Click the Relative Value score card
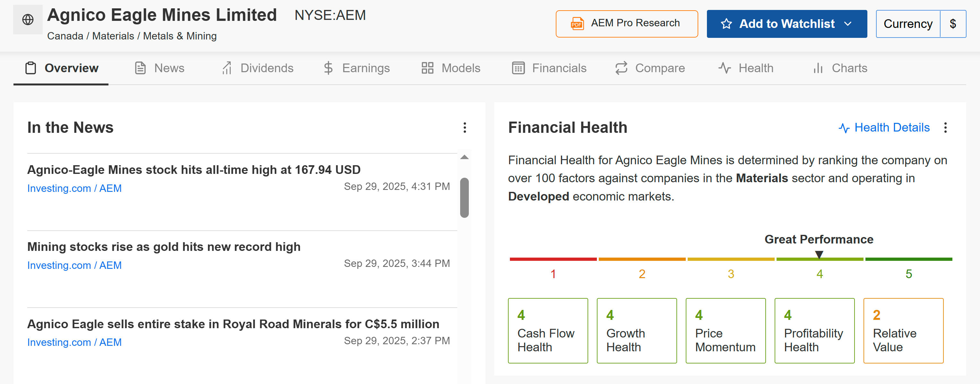The image size is (980, 384). click(903, 330)
